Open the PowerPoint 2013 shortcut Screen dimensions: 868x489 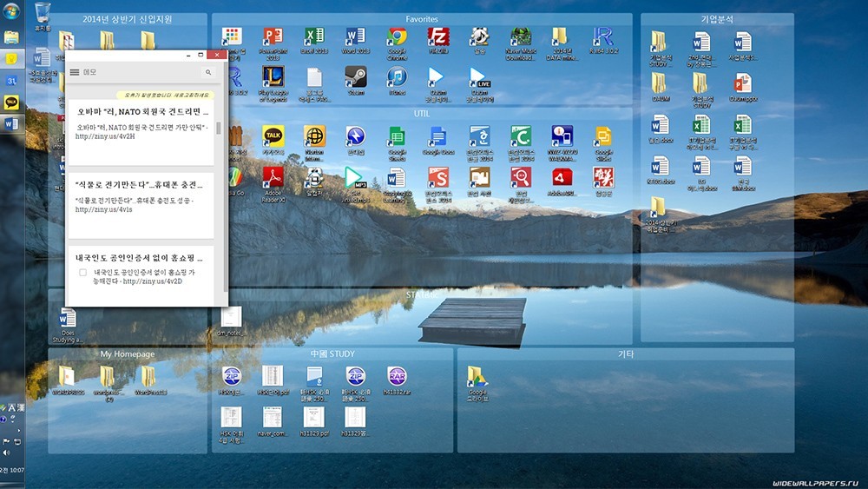coord(273,37)
